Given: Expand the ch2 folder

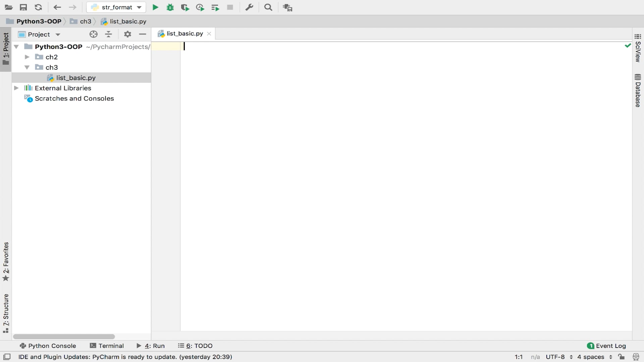Looking at the screenshot, I should click(x=27, y=57).
